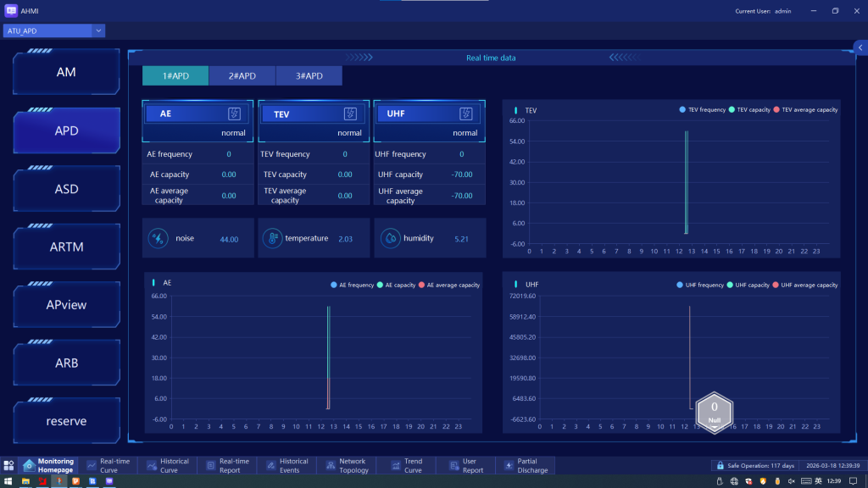
Task: Click the UHF sensor lightning icon
Action: 465,114
